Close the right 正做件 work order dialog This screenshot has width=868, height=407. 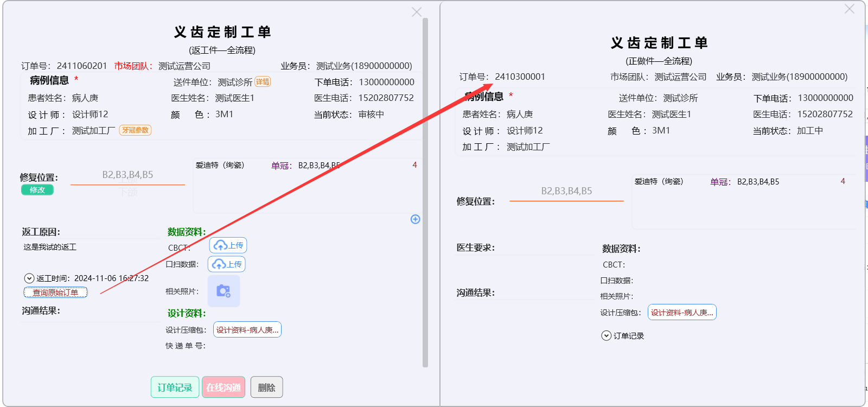point(850,9)
